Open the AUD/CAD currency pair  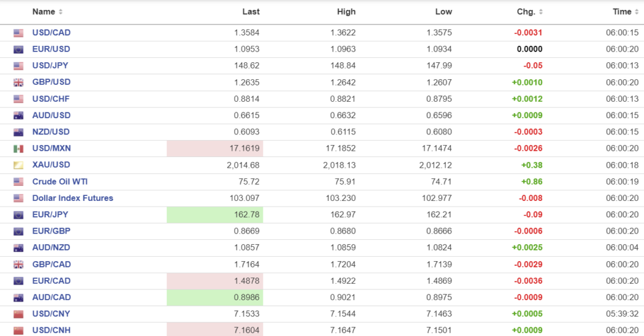pyautogui.click(x=52, y=297)
